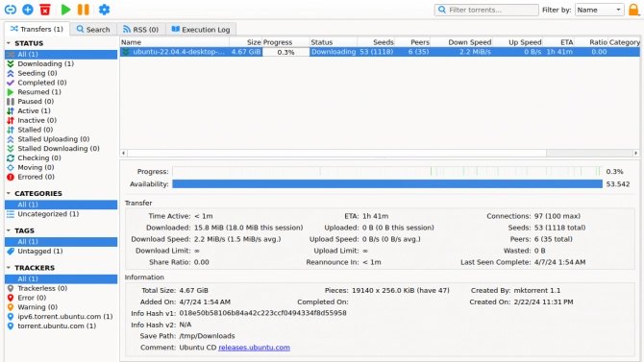The image size is (644, 362).
Task: Select the ubuntu-22.04.4-desktop torrent row
Action: [380, 52]
